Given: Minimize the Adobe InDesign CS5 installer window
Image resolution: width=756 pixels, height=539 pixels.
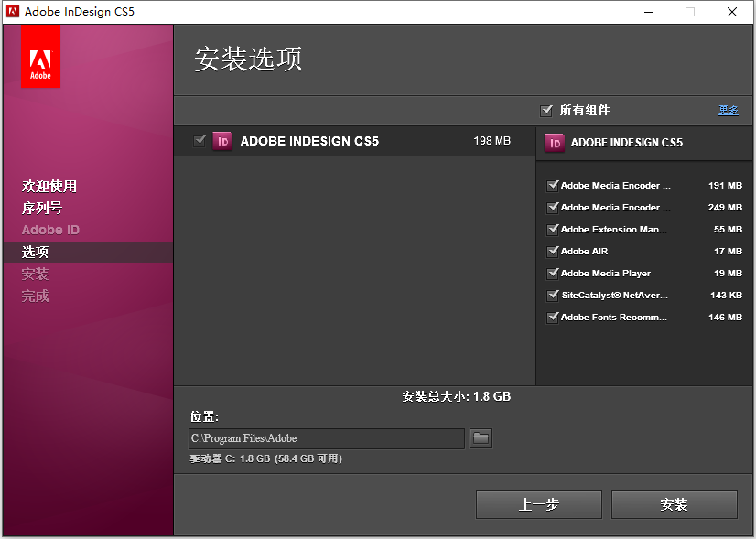Looking at the screenshot, I should (x=649, y=12).
